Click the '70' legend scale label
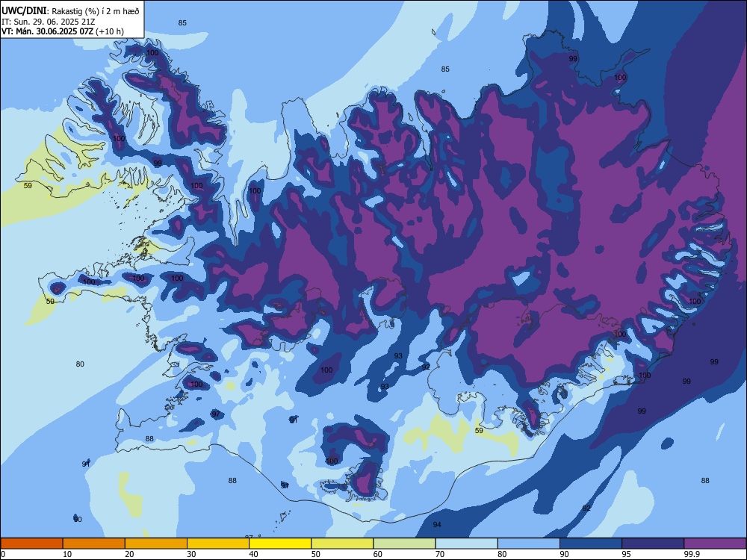The height and width of the screenshot is (560, 747). pyautogui.click(x=440, y=554)
